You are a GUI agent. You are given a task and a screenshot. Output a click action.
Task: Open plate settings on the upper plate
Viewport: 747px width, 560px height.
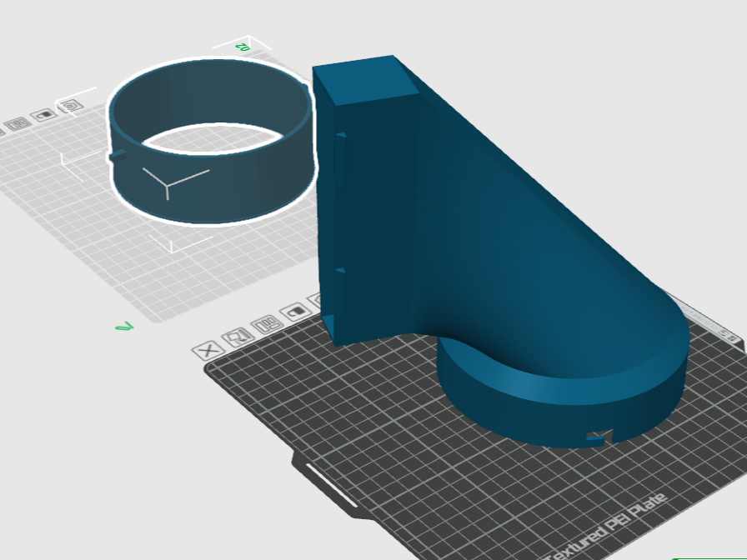coord(70,106)
